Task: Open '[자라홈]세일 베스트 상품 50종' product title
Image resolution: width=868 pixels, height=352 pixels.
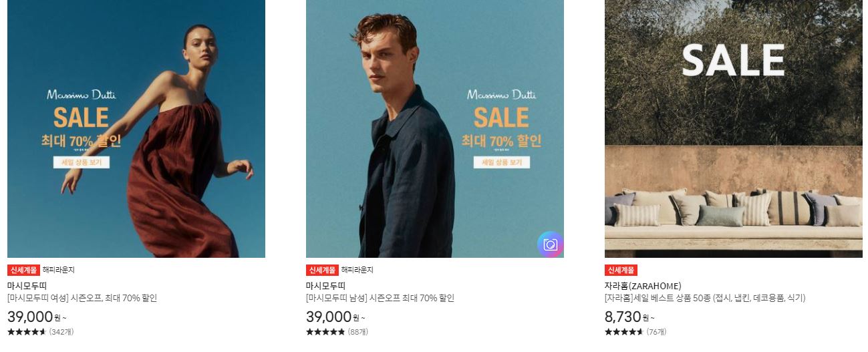Action: [x=705, y=299]
